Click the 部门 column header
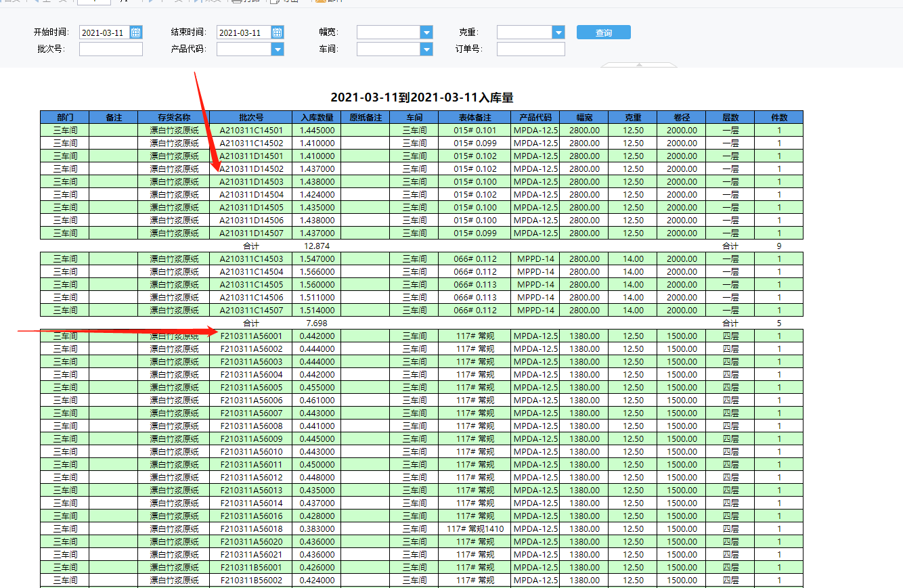The image size is (903, 588). (x=65, y=117)
